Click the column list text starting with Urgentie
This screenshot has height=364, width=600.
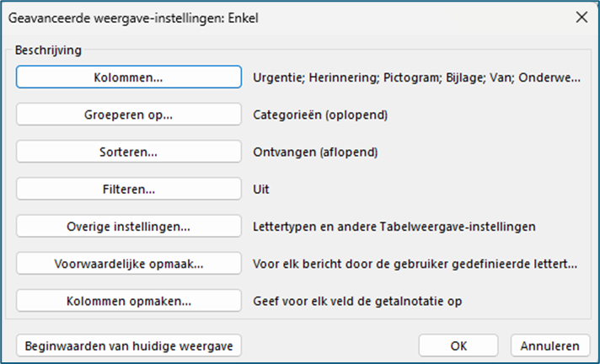(416, 78)
